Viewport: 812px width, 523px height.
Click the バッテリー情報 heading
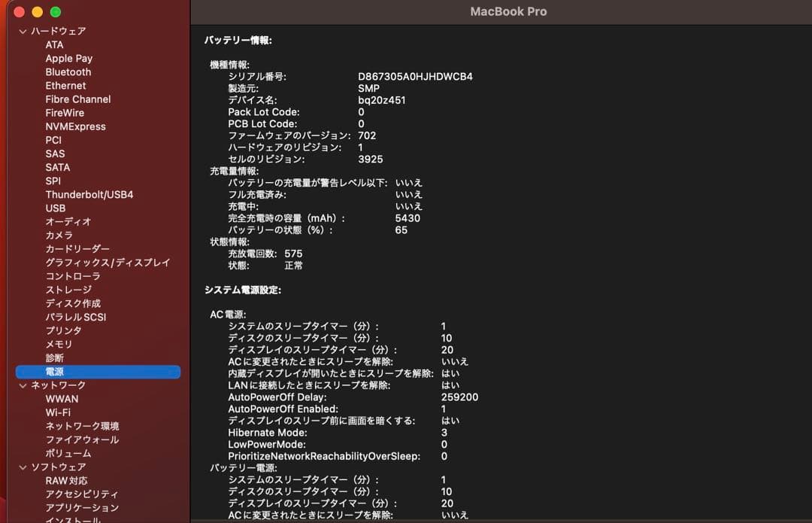[238, 41]
